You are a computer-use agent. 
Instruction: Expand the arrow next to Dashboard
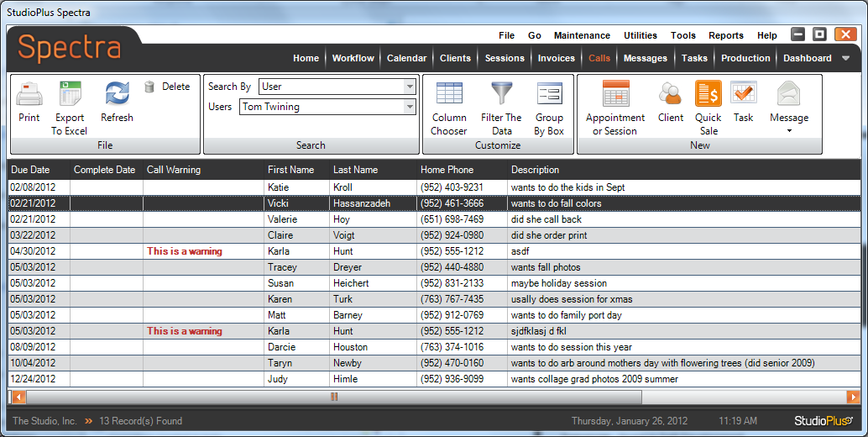pos(846,59)
